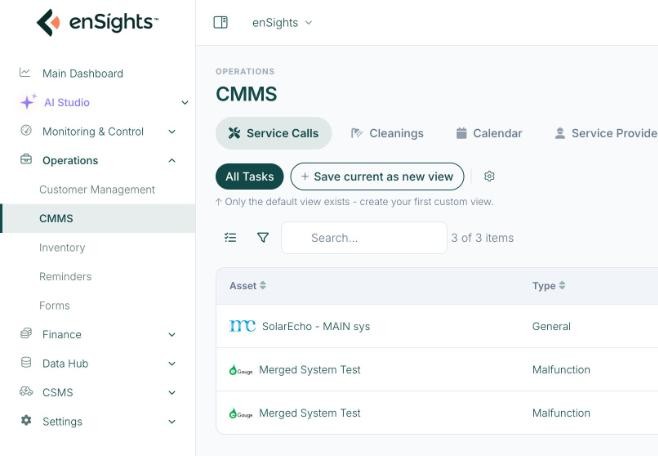Image resolution: width=658 pixels, height=456 pixels.
Task: Click the first Merged System Test row
Action: pos(437,370)
